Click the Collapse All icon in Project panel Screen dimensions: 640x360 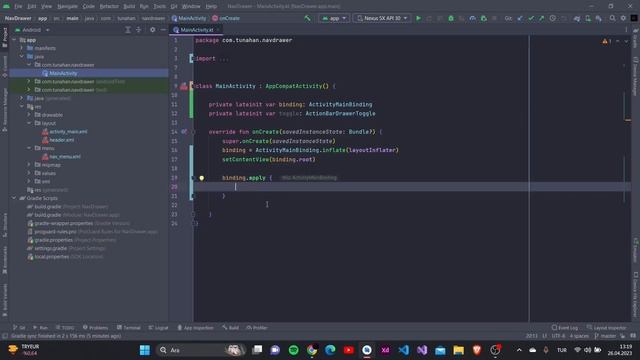point(138,30)
